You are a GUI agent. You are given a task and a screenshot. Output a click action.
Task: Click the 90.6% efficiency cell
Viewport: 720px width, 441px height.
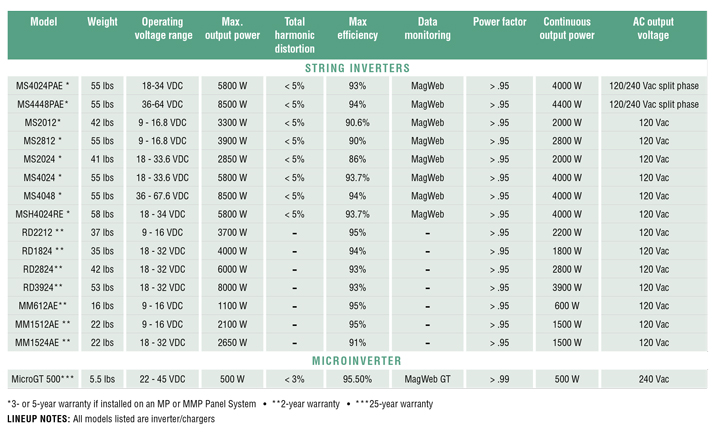pyautogui.click(x=358, y=122)
